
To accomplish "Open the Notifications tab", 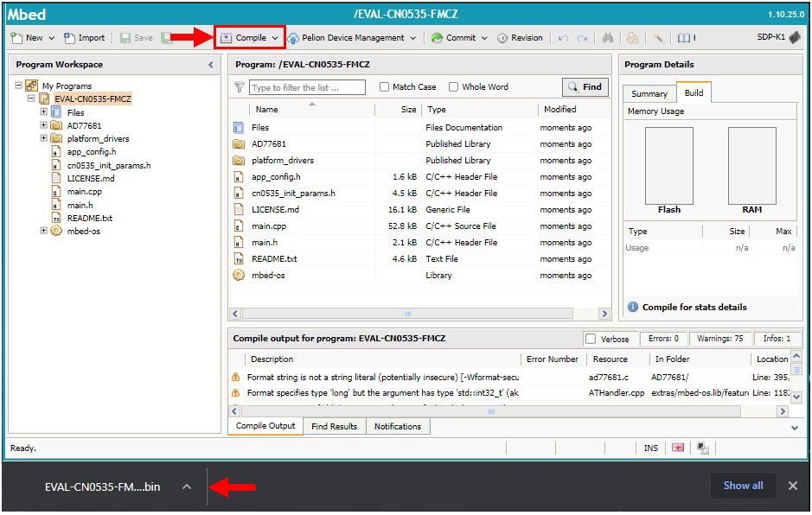I will click(x=398, y=427).
